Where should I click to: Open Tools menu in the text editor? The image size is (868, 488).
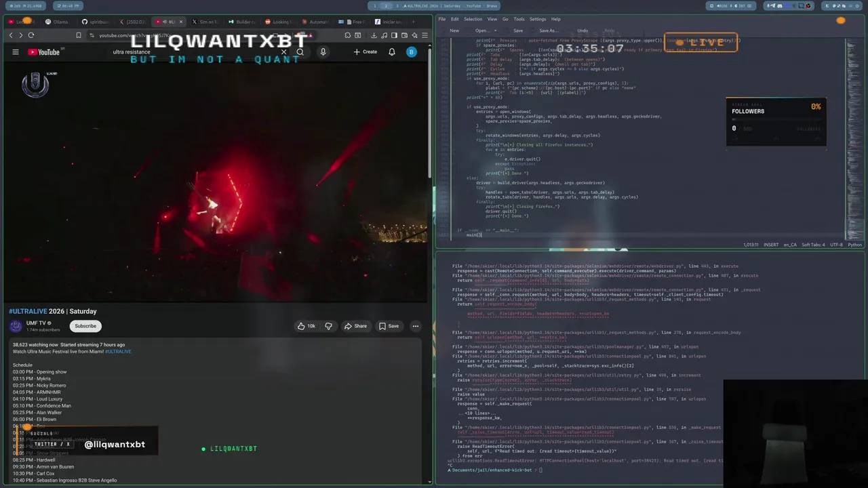pos(519,19)
